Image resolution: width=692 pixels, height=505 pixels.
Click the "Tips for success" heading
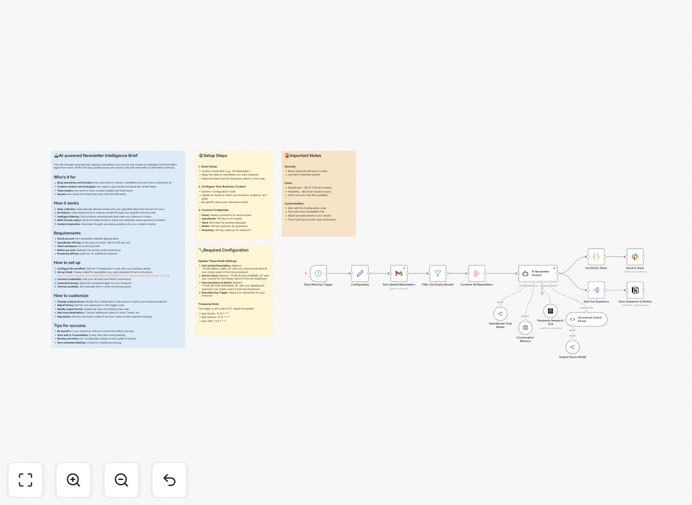(x=70, y=326)
